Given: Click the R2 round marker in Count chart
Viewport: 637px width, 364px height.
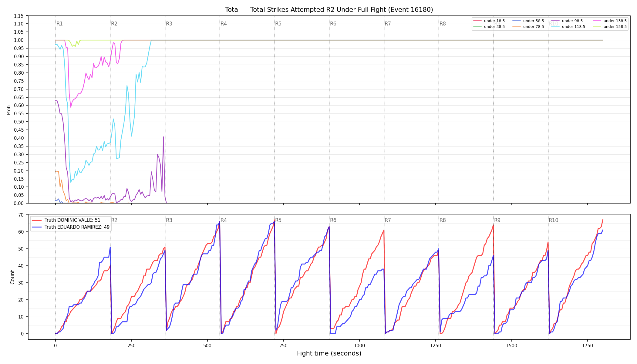Looking at the screenshot, I should coord(114,220).
